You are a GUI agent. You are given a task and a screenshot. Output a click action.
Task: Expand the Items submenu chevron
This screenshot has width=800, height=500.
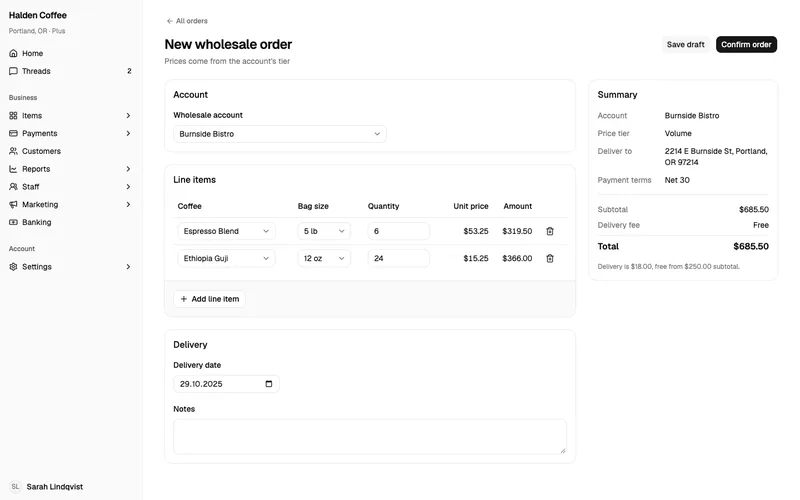[x=128, y=115]
